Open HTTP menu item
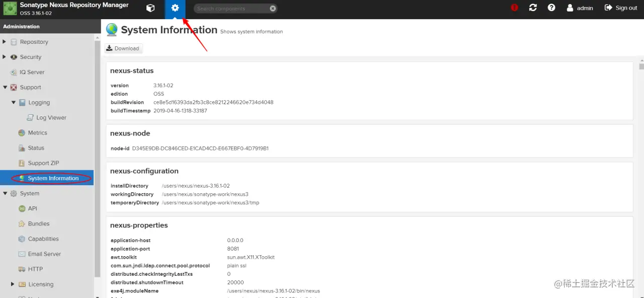Screen dimensions: 644x298 tap(35, 269)
